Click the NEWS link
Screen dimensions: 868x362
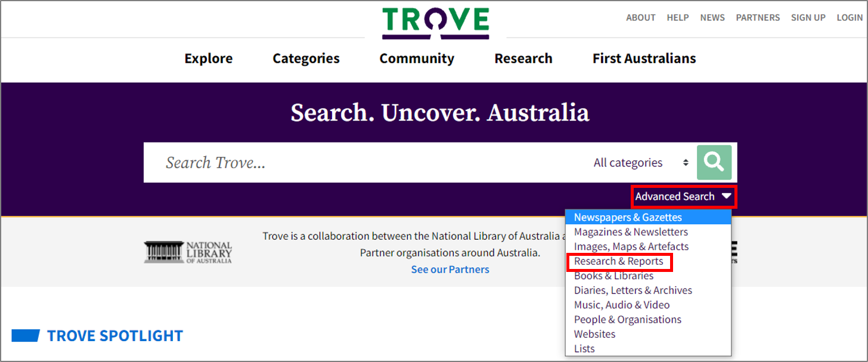point(712,17)
